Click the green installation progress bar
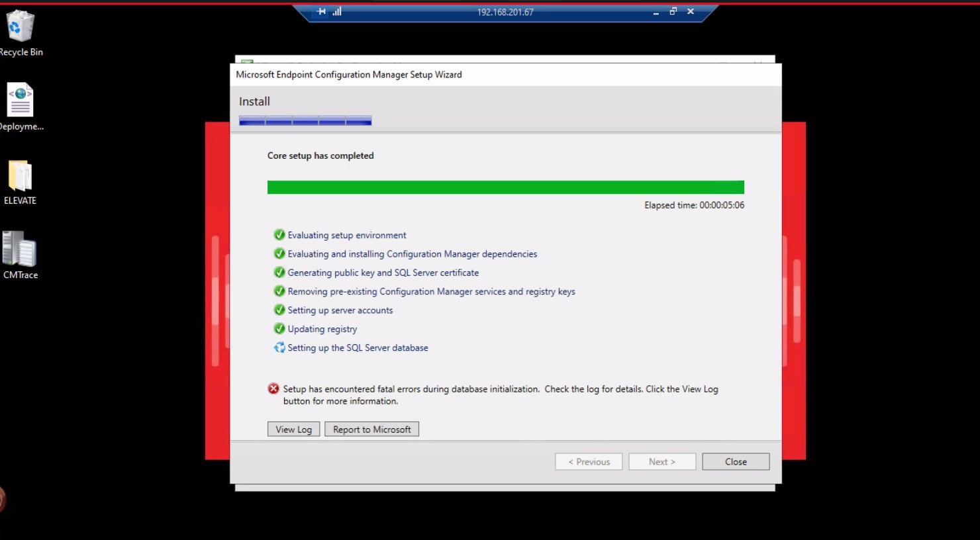Viewport: 980px width, 540px height. click(506, 187)
